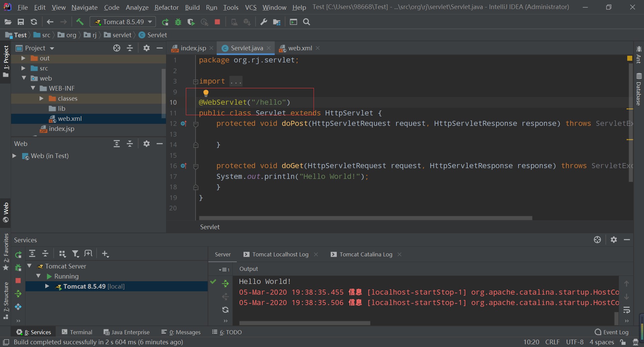Filter services funnel icon
Screen dimensions: 644x347
tap(75, 254)
